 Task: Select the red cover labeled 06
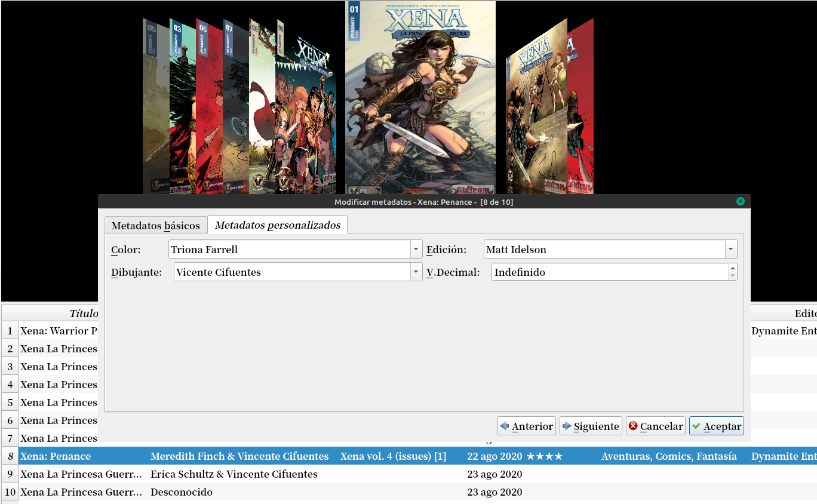209,106
